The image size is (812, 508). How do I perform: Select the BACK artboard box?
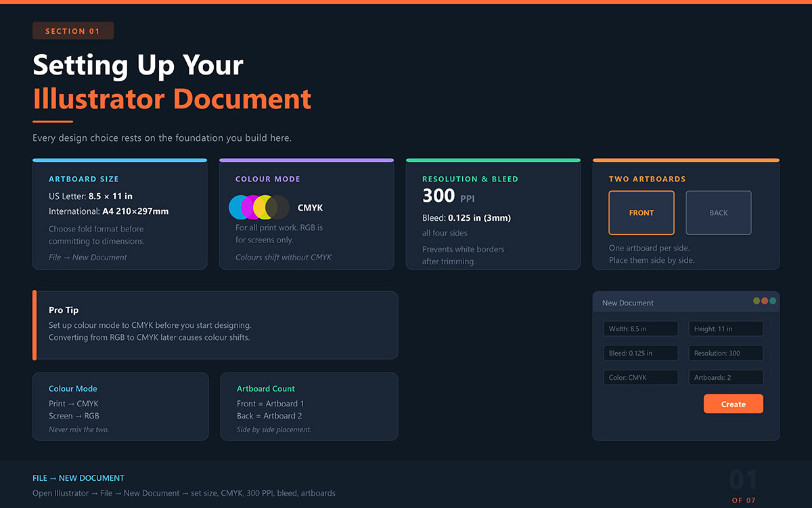pyautogui.click(x=719, y=213)
